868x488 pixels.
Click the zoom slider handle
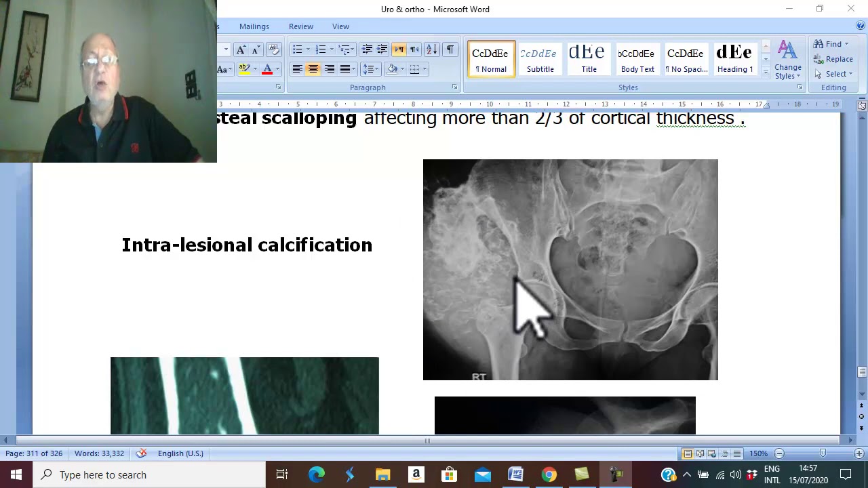click(823, 453)
